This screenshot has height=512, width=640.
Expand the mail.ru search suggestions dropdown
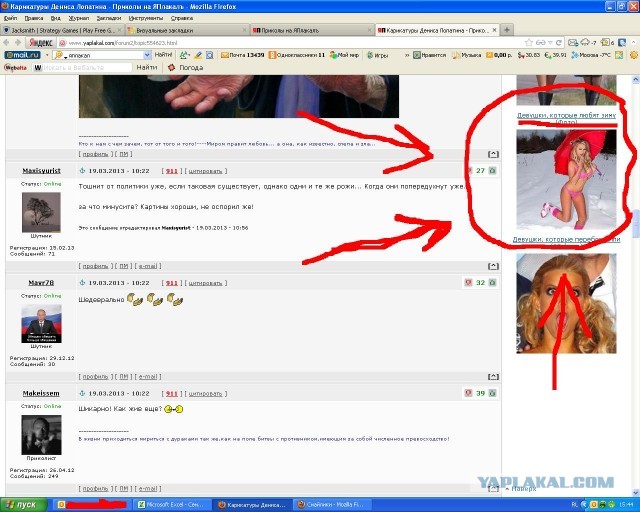click(x=147, y=55)
